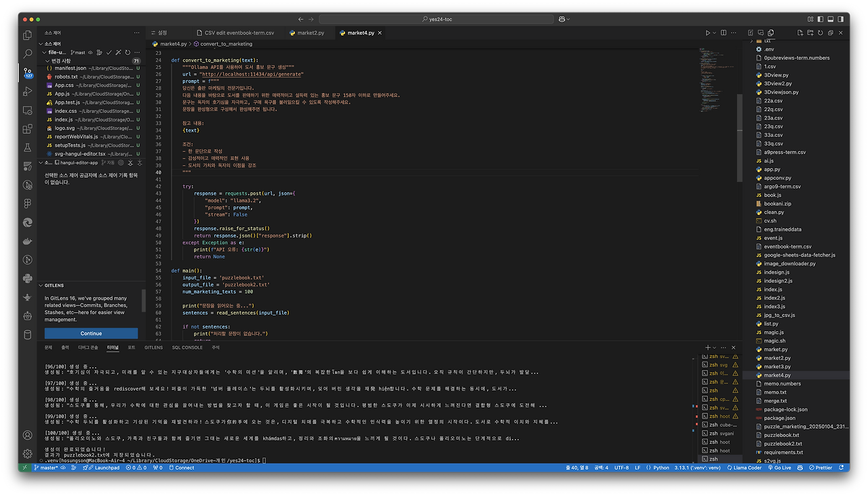
Task: Switch to the market2.py editor tab
Action: [x=310, y=33]
